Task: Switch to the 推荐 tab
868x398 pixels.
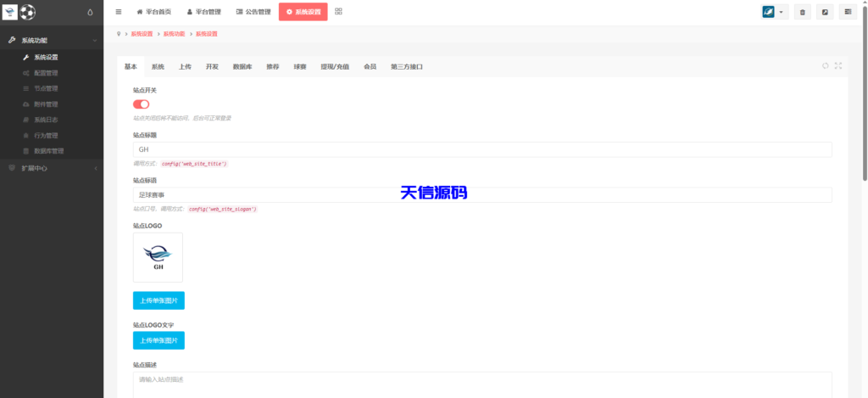Action: [272, 66]
